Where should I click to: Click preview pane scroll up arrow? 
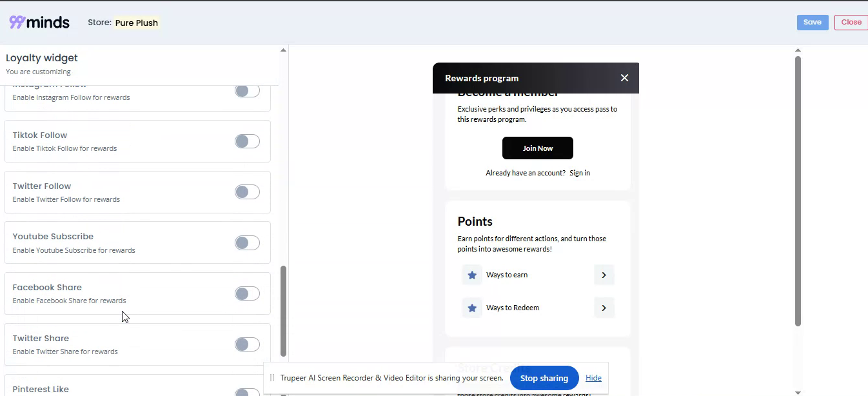[798, 50]
